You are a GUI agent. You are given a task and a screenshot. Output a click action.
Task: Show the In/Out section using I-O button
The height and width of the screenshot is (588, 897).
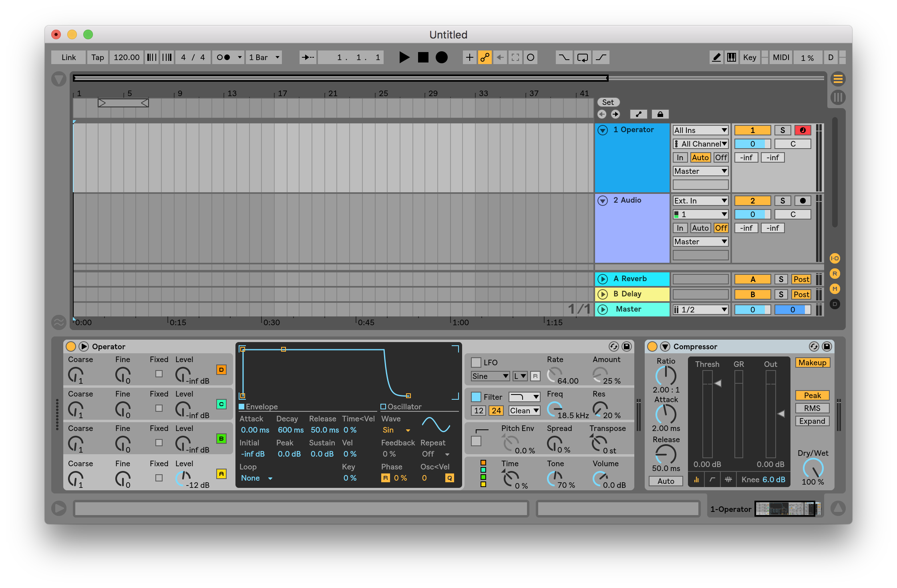coord(835,258)
